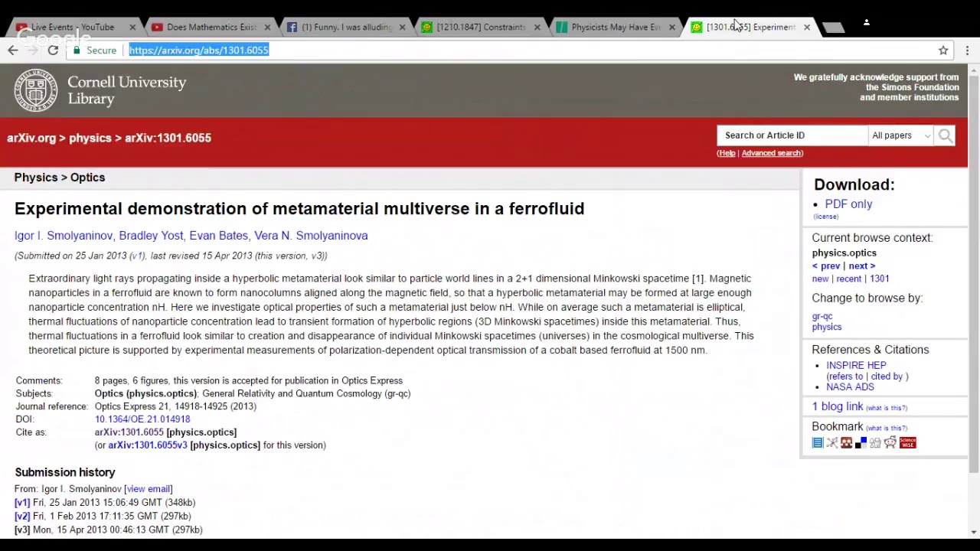Bookmark on del.icio.us squares icon
Viewport: 980px width, 551px height.
[x=861, y=442]
